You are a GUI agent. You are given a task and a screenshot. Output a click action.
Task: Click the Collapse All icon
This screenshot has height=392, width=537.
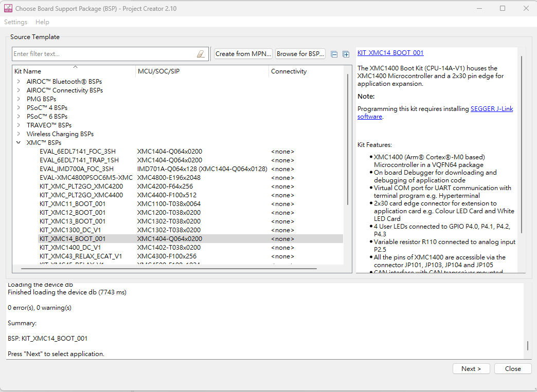pyautogui.click(x=334, y=54)
